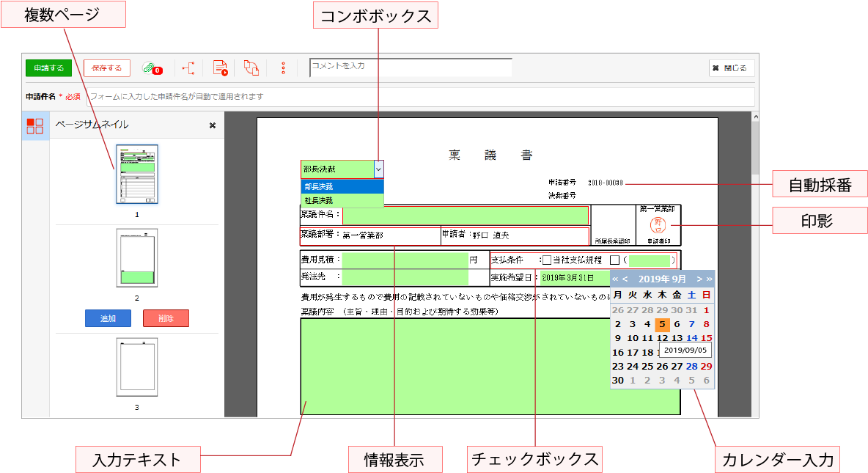Click the 申請者印 stamp seal
Screen dimensions: 868x473
click(x=658, y=225)
